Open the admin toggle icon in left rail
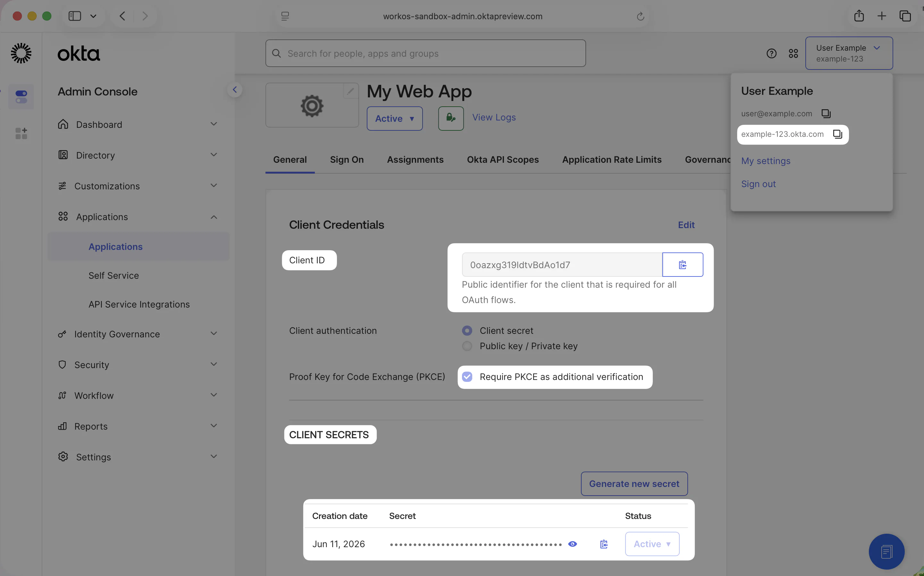The width and height of the screenshot is (924, 576). [21, 97]
